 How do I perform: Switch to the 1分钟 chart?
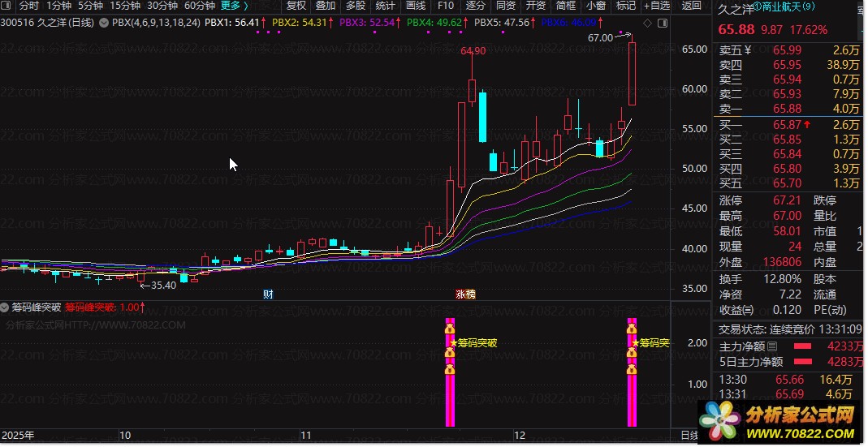pyautogui.click(x=58, y=6)
